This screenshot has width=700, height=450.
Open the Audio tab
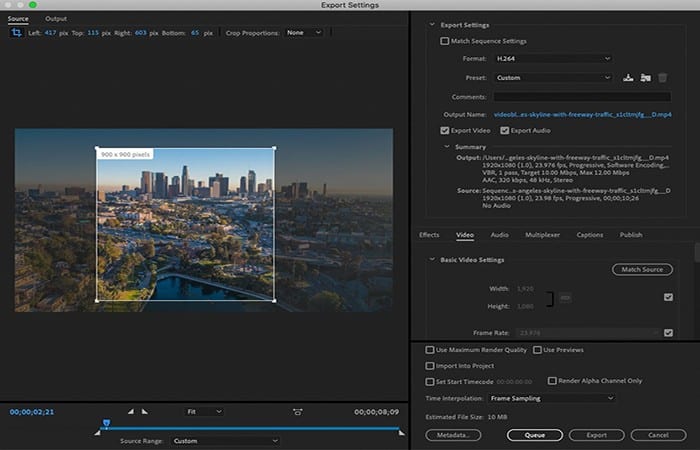[x=500, y=235]
